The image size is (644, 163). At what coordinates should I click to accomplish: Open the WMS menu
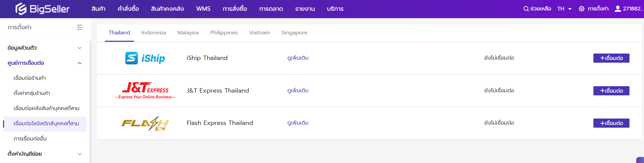pos(203,9)
